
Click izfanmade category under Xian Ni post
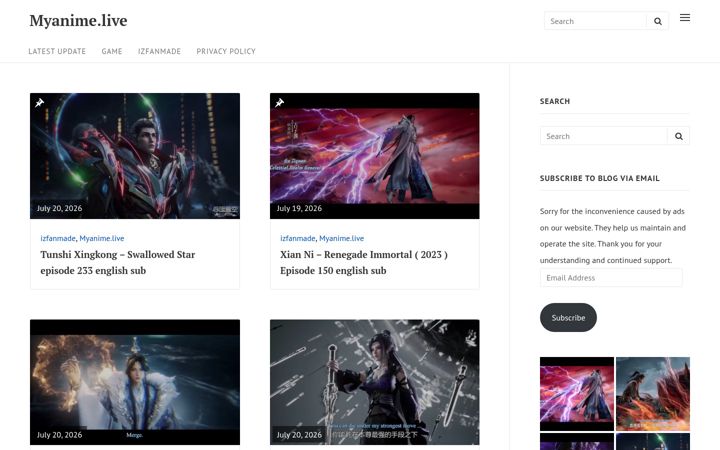click(298, 238)
